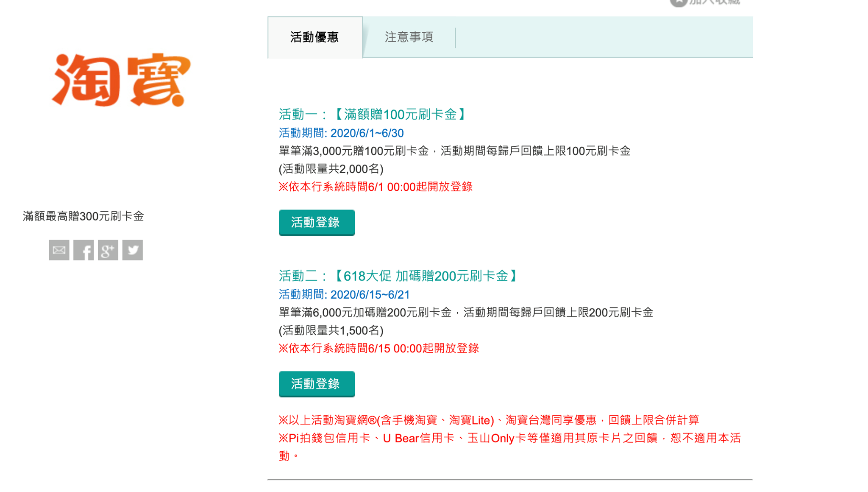Screen dimensions: 868x492
Task: Click the red 6/1 00:00起開放登錄 notice
Action: [x=376, y=187]
